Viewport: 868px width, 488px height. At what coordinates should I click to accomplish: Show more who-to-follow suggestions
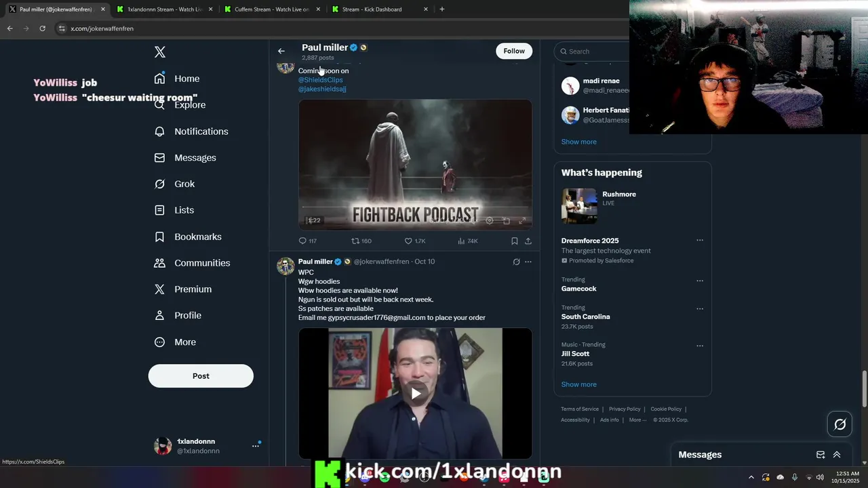578,142
